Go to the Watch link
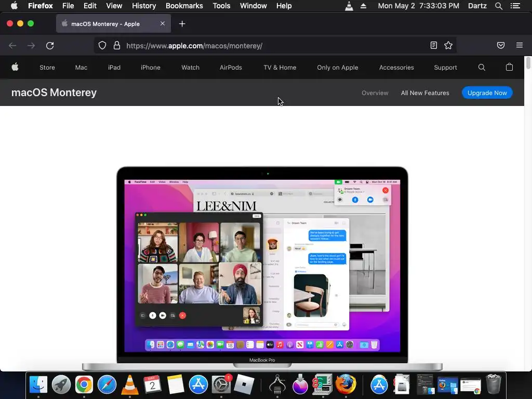This screenshot has width=532, height=399. pos(190,68)
